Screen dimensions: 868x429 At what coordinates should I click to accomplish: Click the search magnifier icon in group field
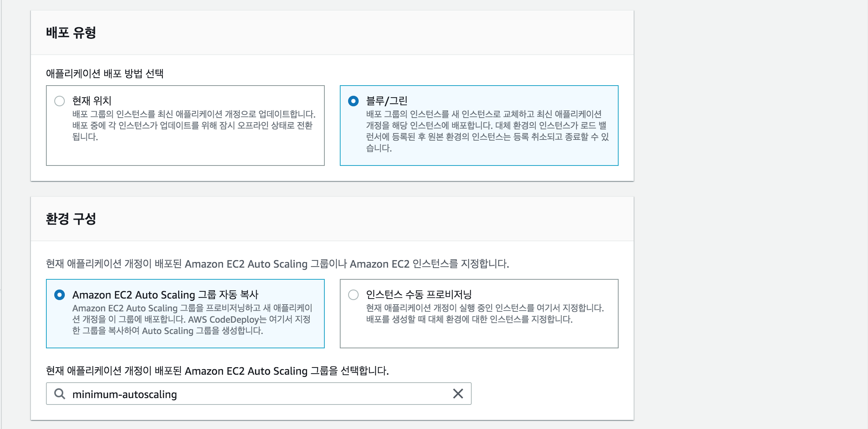pos(60,394)
